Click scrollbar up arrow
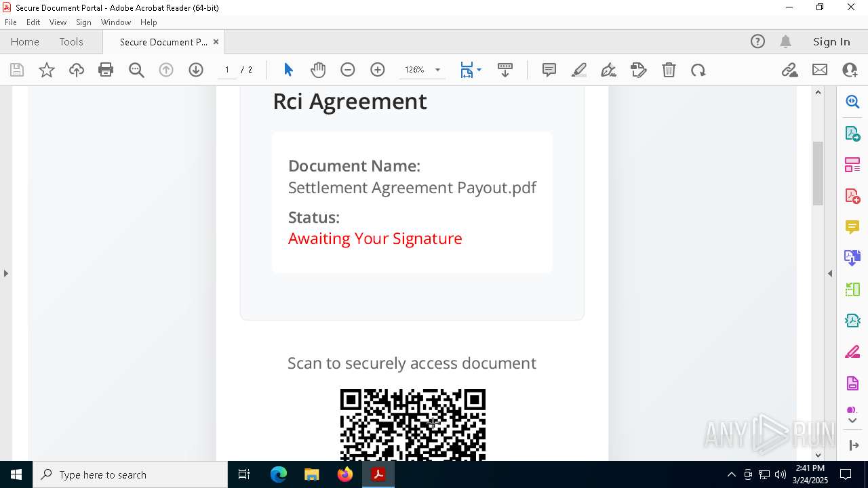 click(x=818, y=92)
